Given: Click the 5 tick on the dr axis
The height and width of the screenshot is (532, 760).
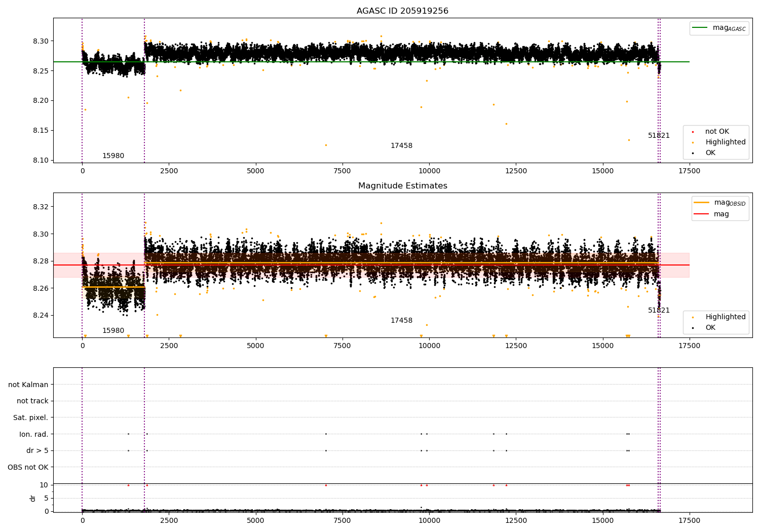Looking at the screenshot, I should coord(46,498).
